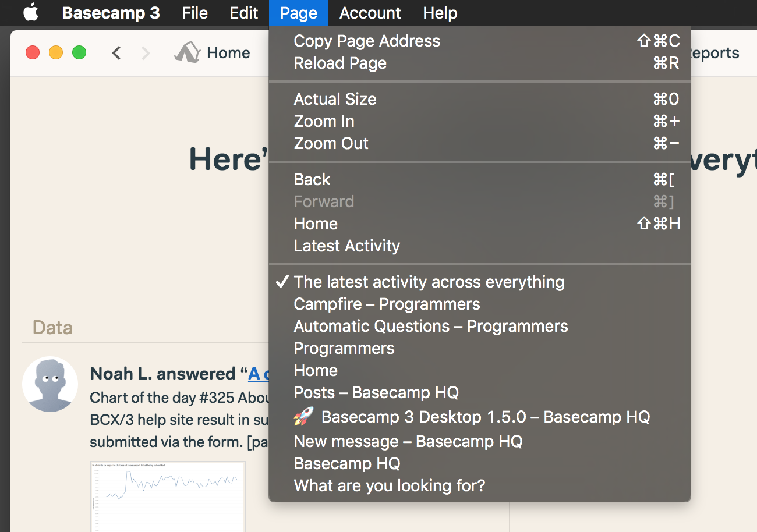Screen dimensions: 757x532
Task: Open Basecamp 3 Desktop 1.5.0 rocket entry
Action: pyautogui.click(x=480, y=417)
